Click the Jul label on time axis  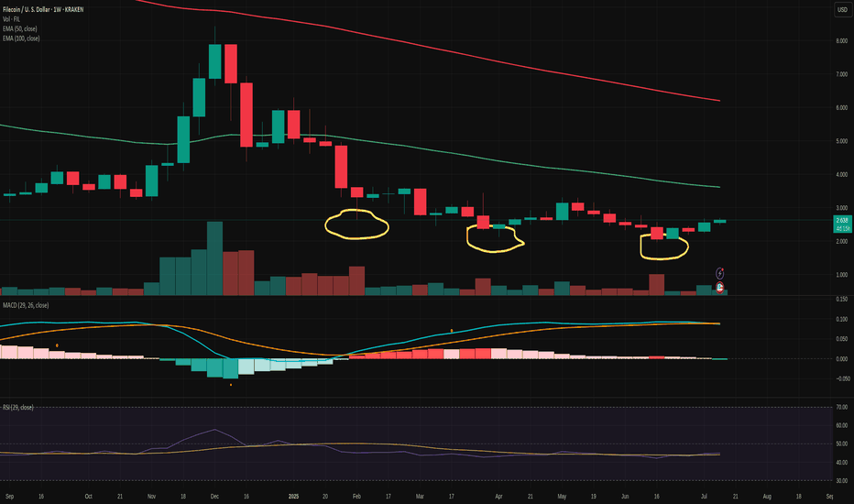coord(705,497)
